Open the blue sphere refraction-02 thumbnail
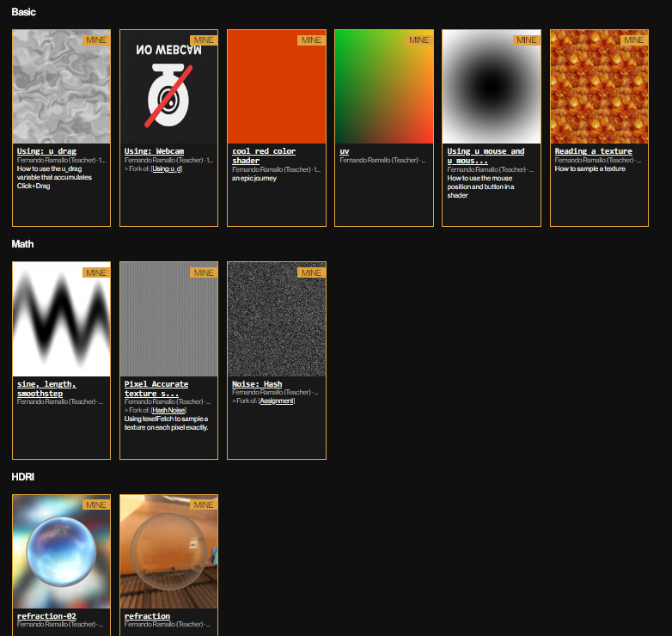This screenshot has width=672, height=636. click(x=61, y=552)
